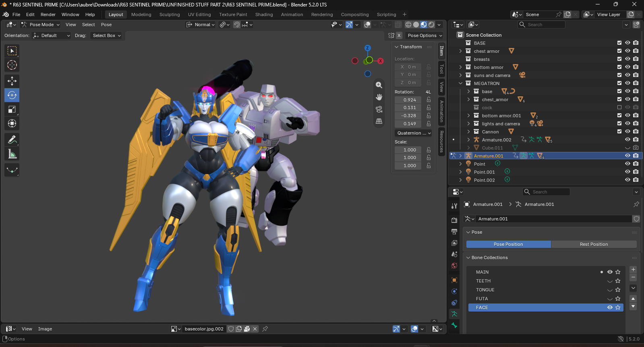
Task: Hide the Point.001 light in viewport
Action: click(627, 172)
